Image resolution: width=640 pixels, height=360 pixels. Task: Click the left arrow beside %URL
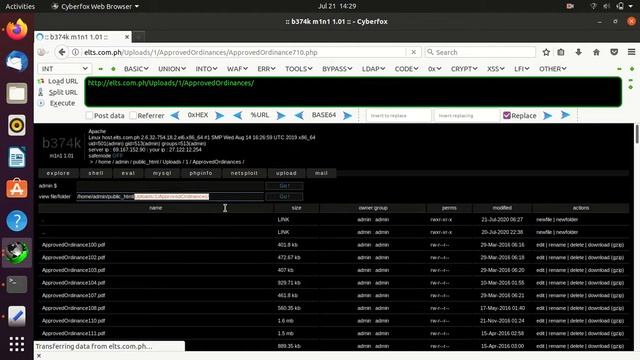pyautogui.click(x=238, y=116)
